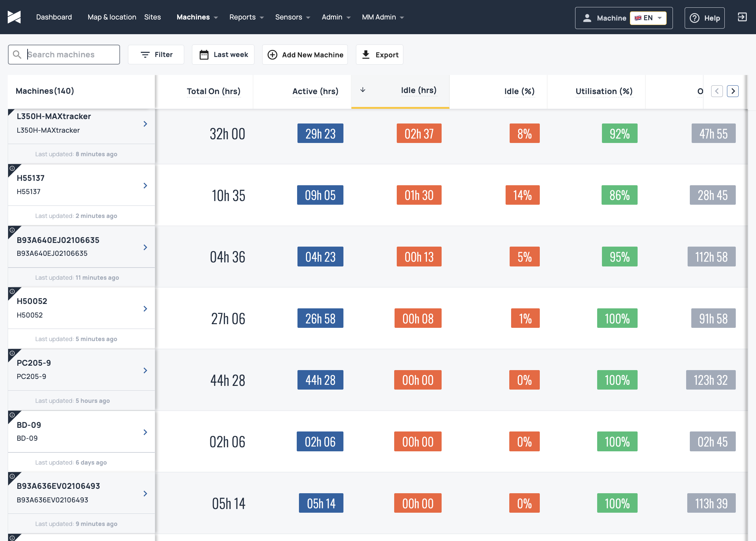
Task: Open Map & location page
Action: coord(112,17)
